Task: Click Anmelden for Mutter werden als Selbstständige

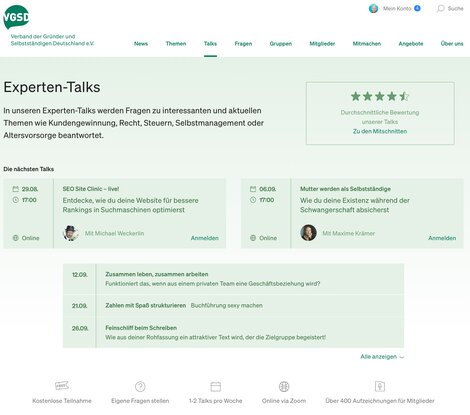Action: (442, 238)
